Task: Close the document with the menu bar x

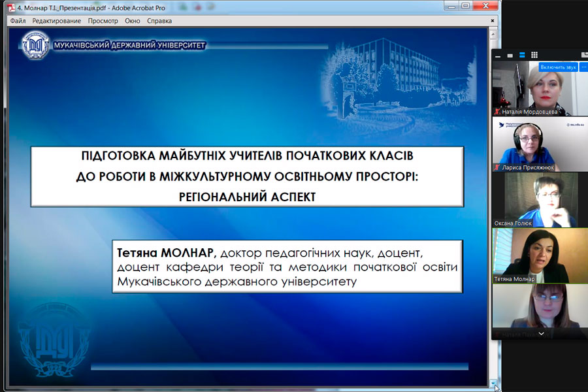Action: click(x=493, y=21)
